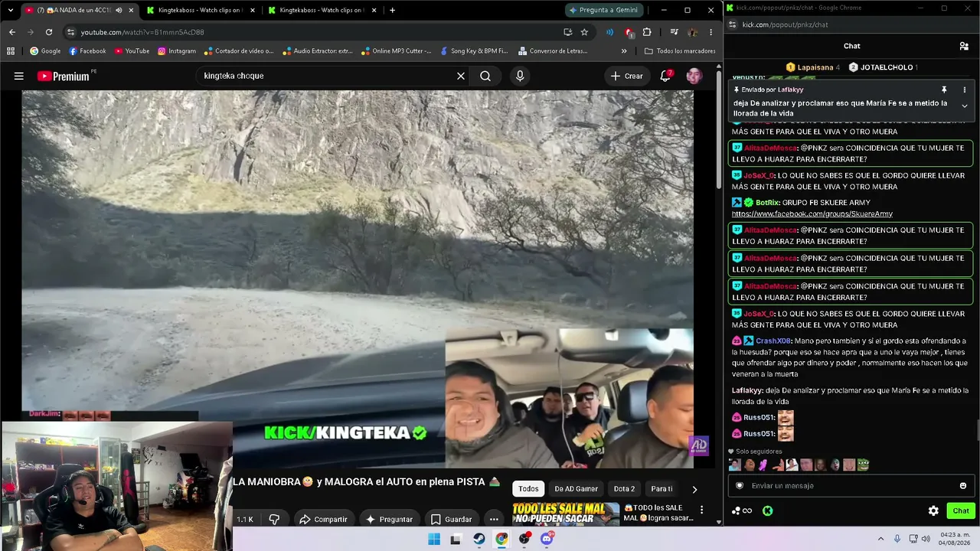
Task: Show hidden system tray icons
Action: 880,539
